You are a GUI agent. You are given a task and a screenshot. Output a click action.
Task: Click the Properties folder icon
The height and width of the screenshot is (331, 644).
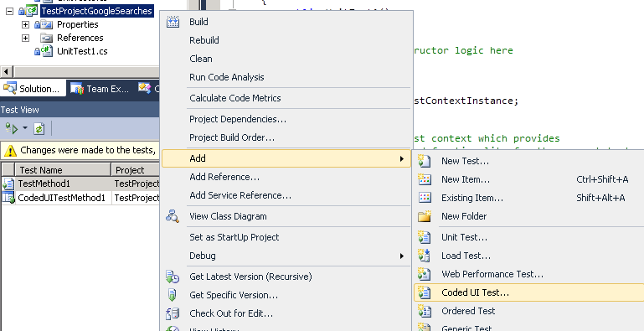(x=46, y=24)
